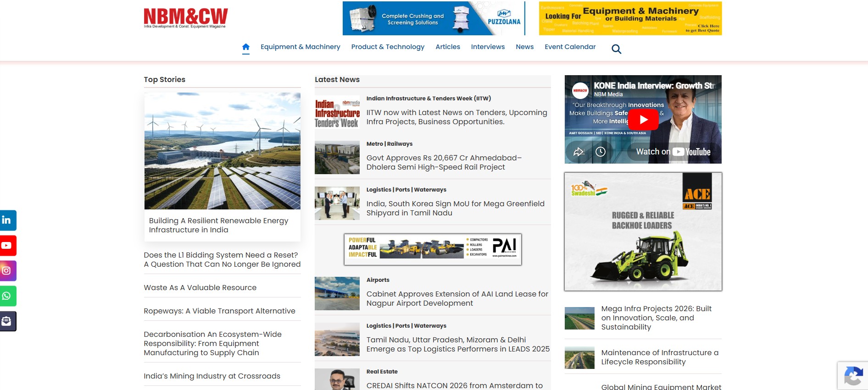Open CREDAI Shifts NATCON 2026 headline
Image resolution: width=868 pixels, height=390 pixels.
coord(455,385)
